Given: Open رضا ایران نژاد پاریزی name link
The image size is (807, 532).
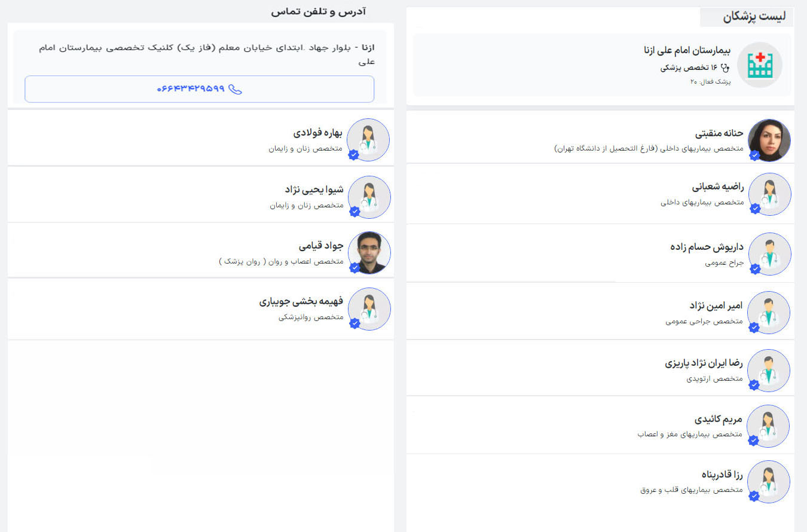Looking at the screenshot, I should [x=704, y=363].
